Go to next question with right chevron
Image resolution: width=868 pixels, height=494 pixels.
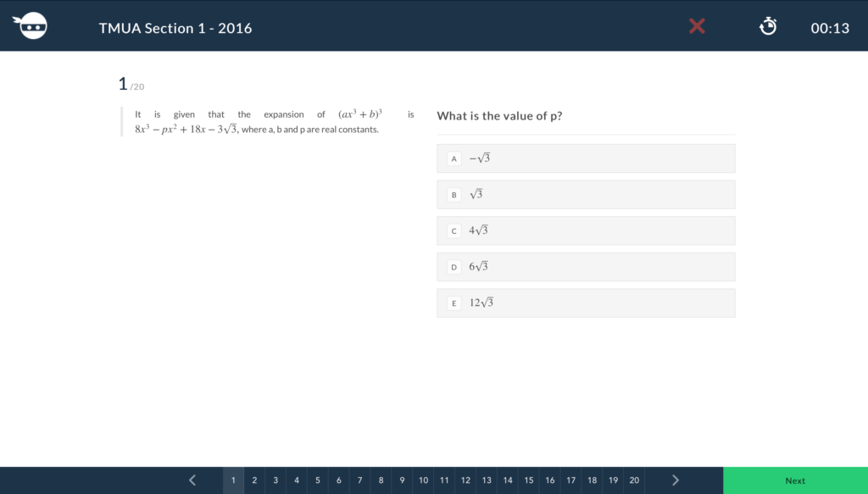point(676,480)
